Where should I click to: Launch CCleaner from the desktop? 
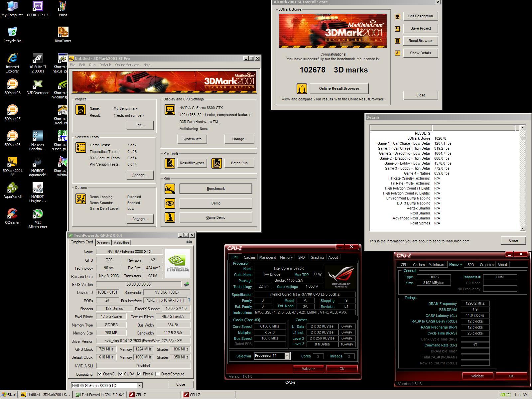coord(12,216)
